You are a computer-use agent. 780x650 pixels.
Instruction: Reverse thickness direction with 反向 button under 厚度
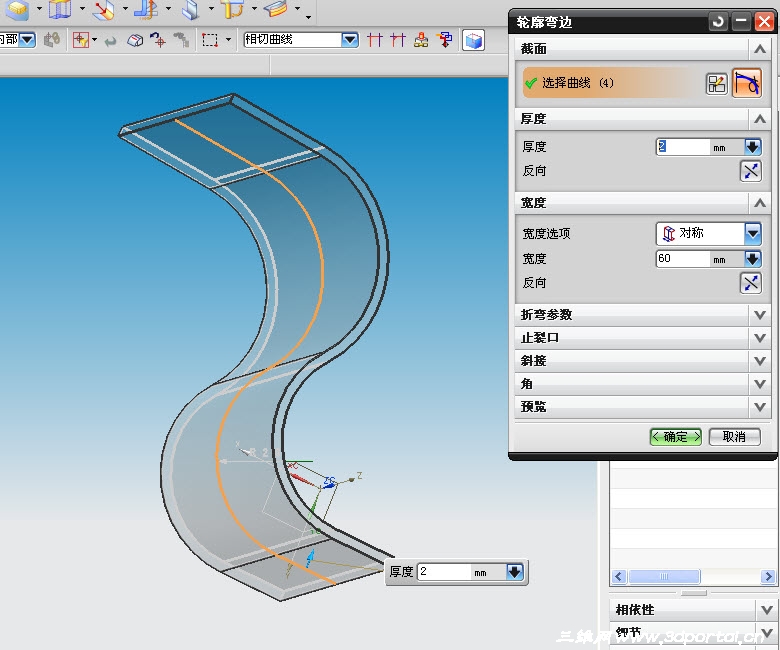(751, 171)
